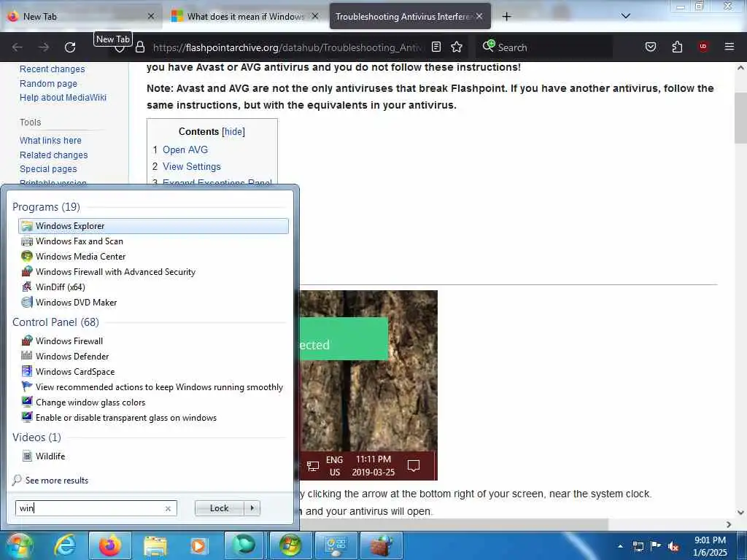Jump to section 1 Open AVG

(185, 149)
